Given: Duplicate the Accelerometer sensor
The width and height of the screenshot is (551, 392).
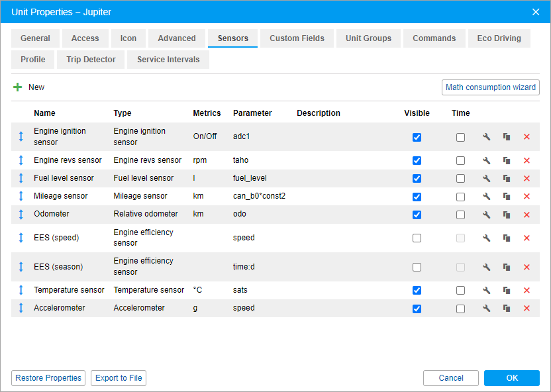Looking at the screenshot, I should click(x=507, y=309).
